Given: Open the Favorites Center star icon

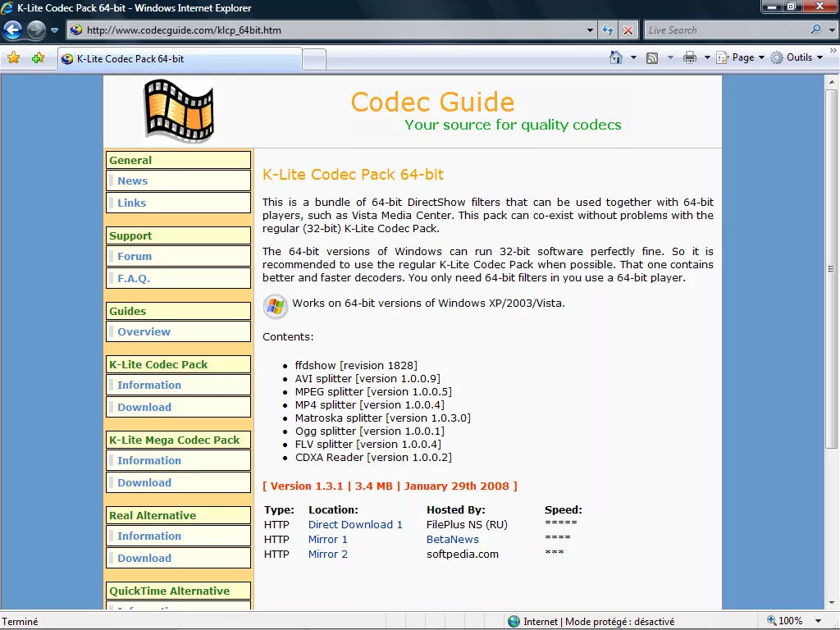Looking at the screenshot, I should tap(14, 58).
